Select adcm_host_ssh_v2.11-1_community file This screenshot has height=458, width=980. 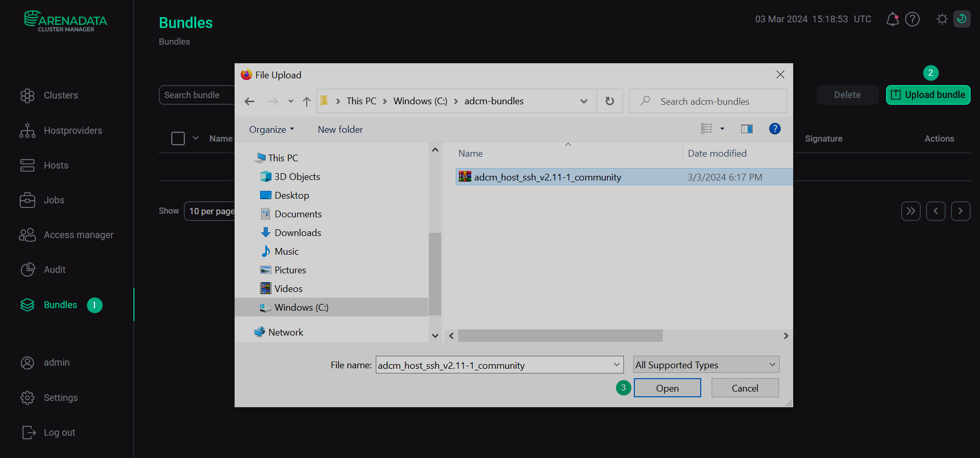point(547,177)
